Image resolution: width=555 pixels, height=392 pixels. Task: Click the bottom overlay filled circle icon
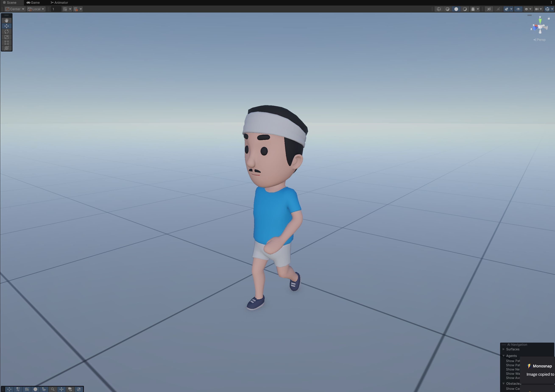tap(35, 389)
